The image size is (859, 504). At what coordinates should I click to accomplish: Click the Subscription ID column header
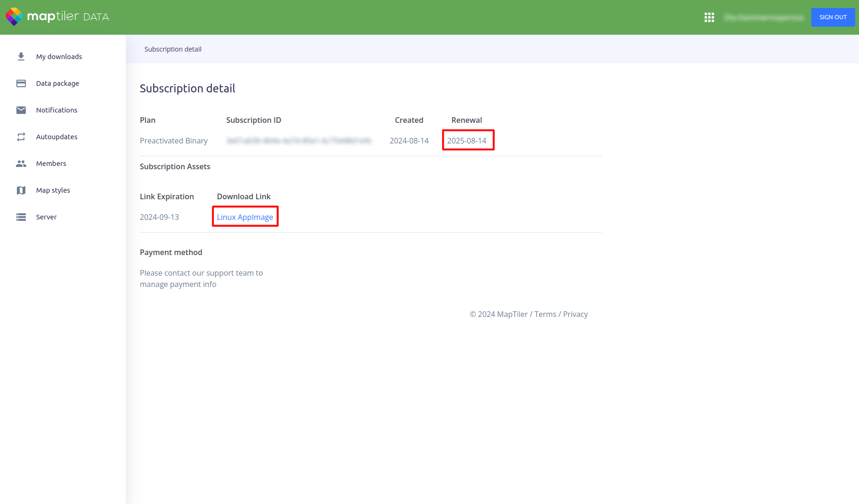254,120
